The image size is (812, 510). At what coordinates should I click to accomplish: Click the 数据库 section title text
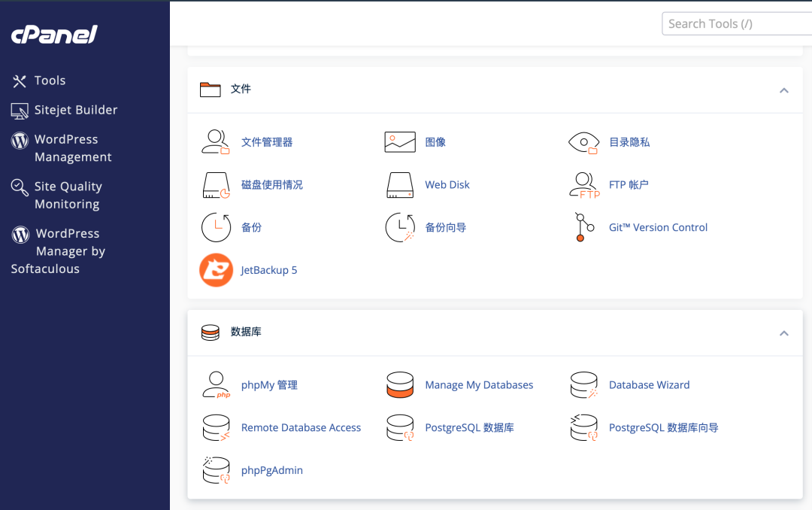pos(246,332)
